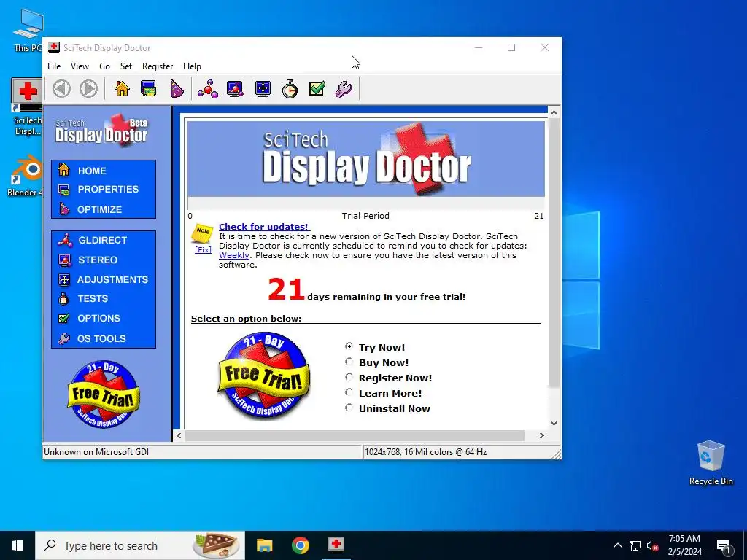Open Properties from the toolbar monitor icon
Screen dimensions: 747x560
click(149, 88)
